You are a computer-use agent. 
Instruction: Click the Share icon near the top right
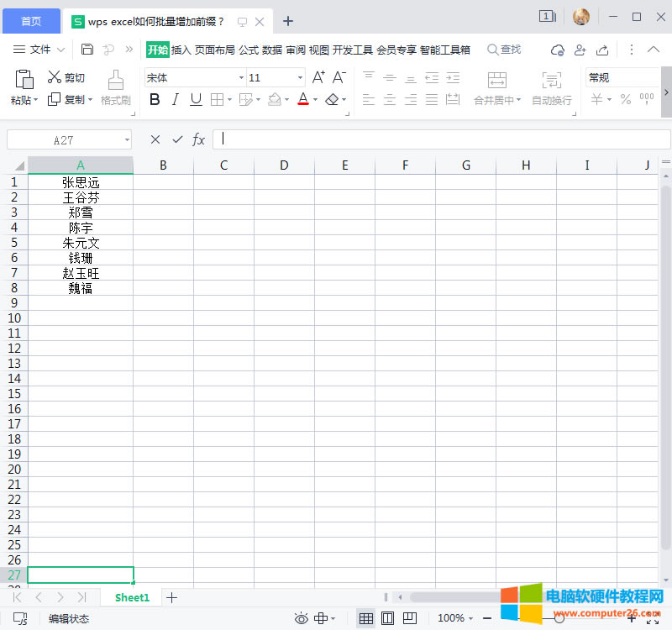click(x=601, y=50)
